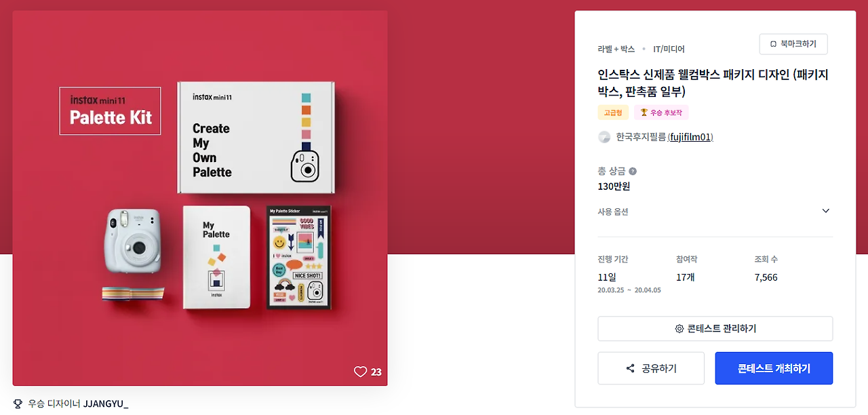Open the fujifilm01 profile link
Screen dimensions: 868x415
(x=691, y=137)
